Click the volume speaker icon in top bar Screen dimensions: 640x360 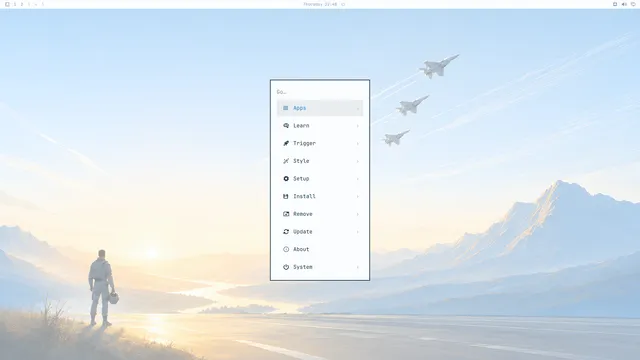coord(624,4)
